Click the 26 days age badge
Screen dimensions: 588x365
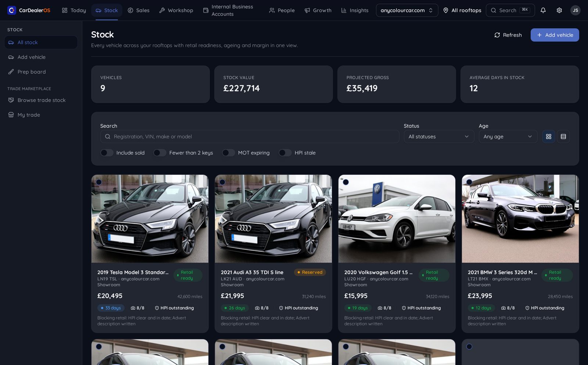click(235, 308)
